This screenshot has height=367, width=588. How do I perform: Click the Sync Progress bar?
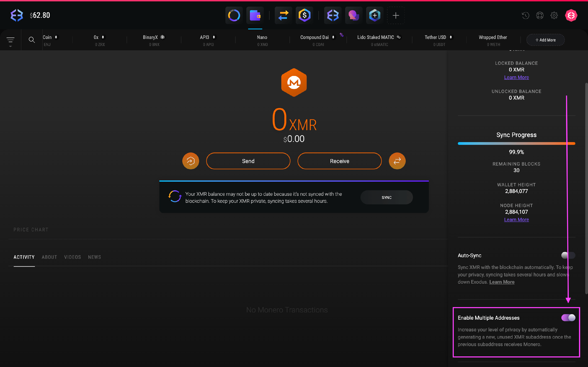516,143
